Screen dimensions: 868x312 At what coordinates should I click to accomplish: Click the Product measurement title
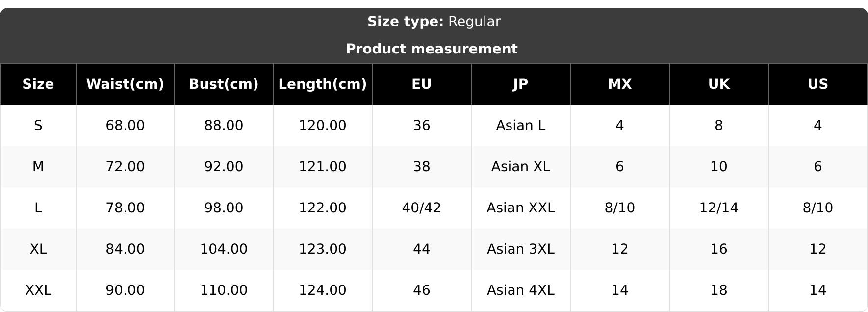point(432,49)
